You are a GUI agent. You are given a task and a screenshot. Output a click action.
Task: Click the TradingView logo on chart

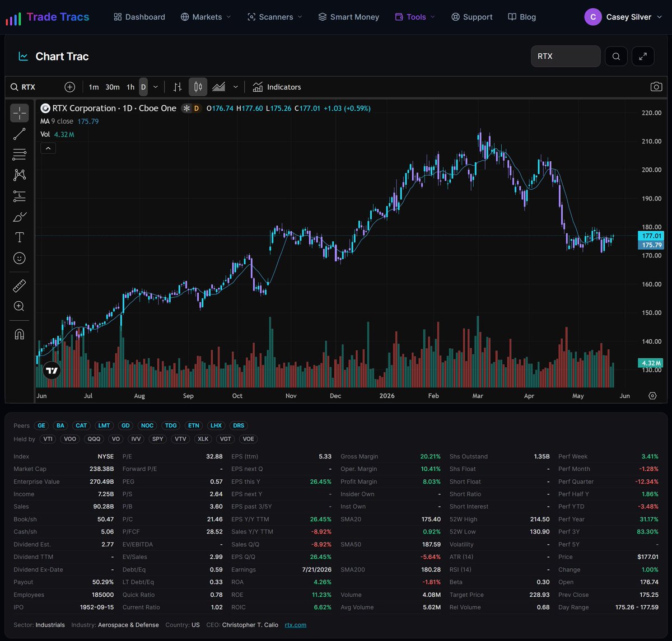tap(52, 371)
